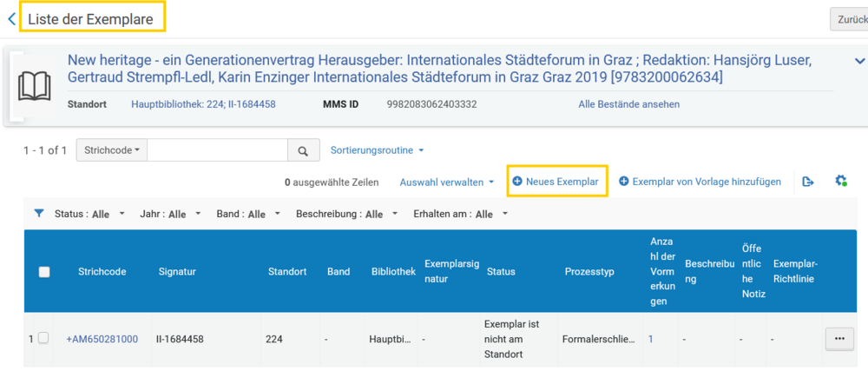Open the Jahr filter dropdown

point(170,214)
